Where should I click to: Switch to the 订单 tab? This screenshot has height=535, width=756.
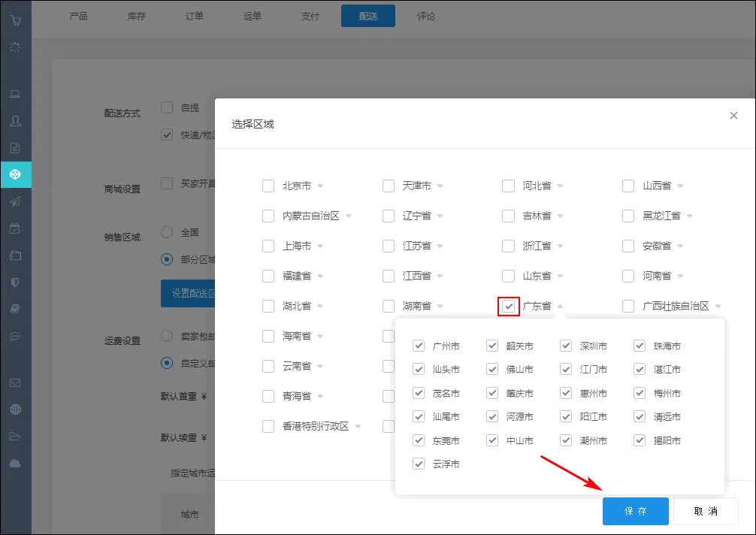pos(194,16)
